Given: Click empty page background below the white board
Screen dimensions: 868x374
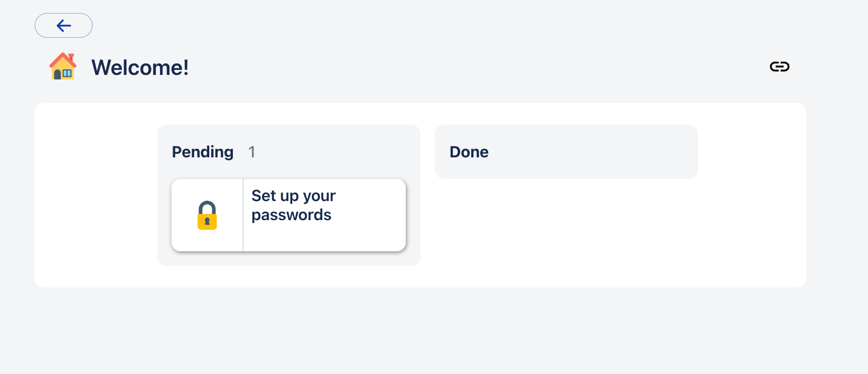Looking at the screenshot, I should point(420,332).
